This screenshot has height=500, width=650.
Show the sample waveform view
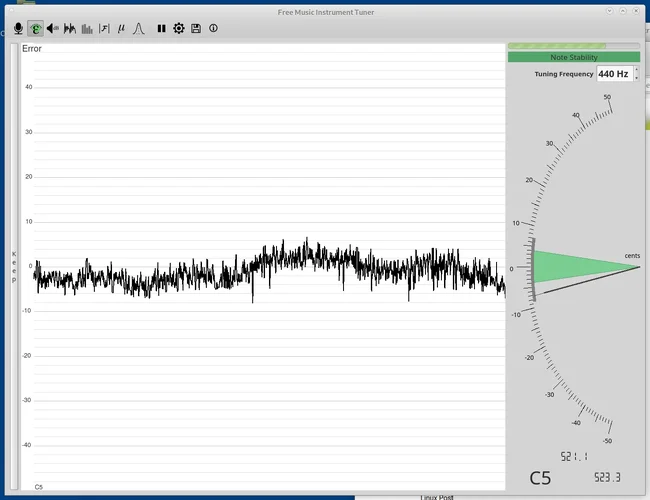click(x=70, y=28)
